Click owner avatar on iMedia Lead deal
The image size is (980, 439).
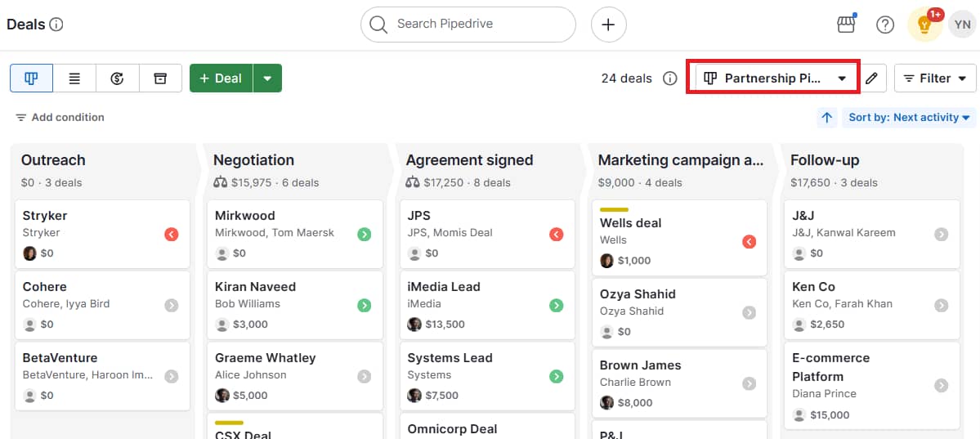[x=414, y=325]
